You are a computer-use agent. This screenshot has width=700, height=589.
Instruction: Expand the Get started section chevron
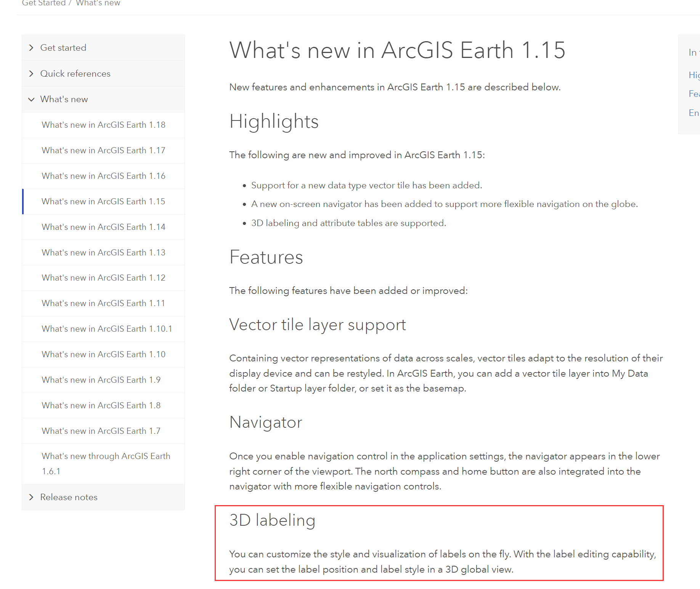pos(31,48)
